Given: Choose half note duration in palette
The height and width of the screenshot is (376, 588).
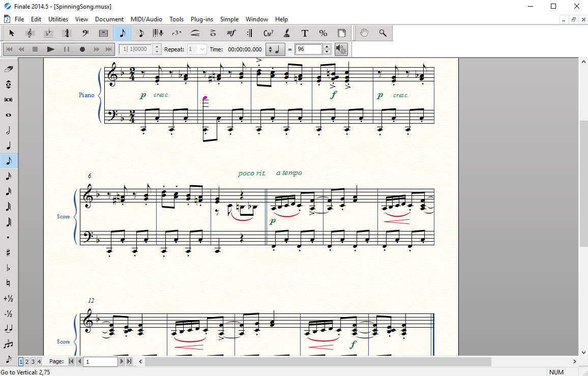Looking at the screenshot, I should tap(9, 130).
